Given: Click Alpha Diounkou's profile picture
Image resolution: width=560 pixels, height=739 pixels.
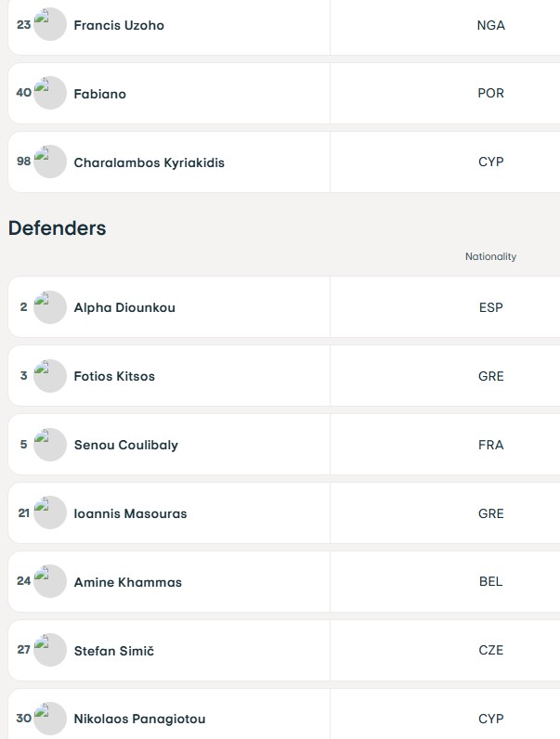Looking at the screenshot, I should [50, 307].
